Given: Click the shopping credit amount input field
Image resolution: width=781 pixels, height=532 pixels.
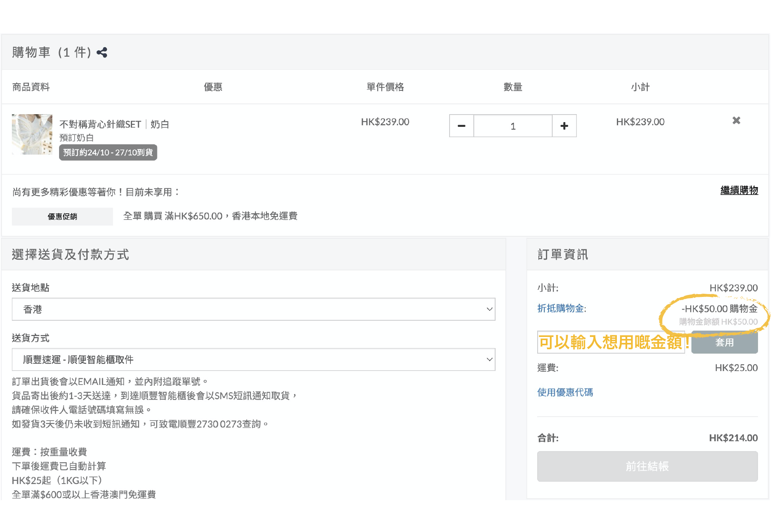Looking at the screenshot, I should tap(611, 342).
